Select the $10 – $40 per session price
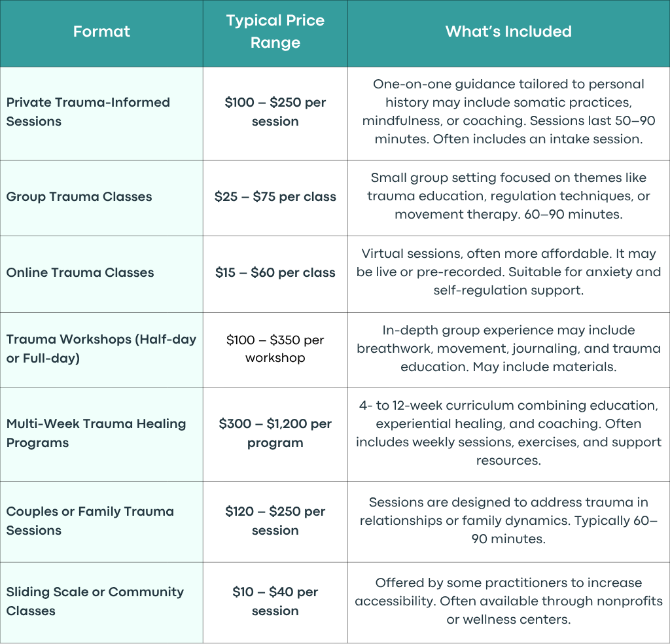This screenshot has width=670, height=644. 275,601
